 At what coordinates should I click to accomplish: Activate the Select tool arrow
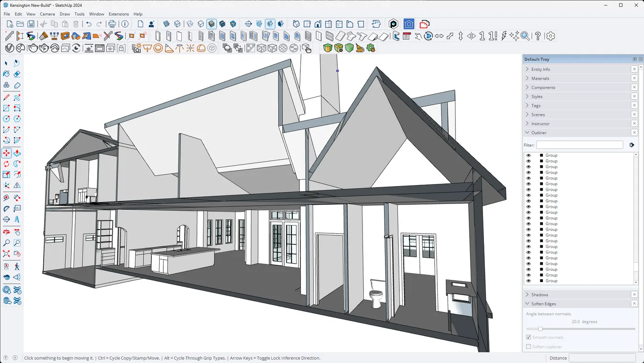6,63
